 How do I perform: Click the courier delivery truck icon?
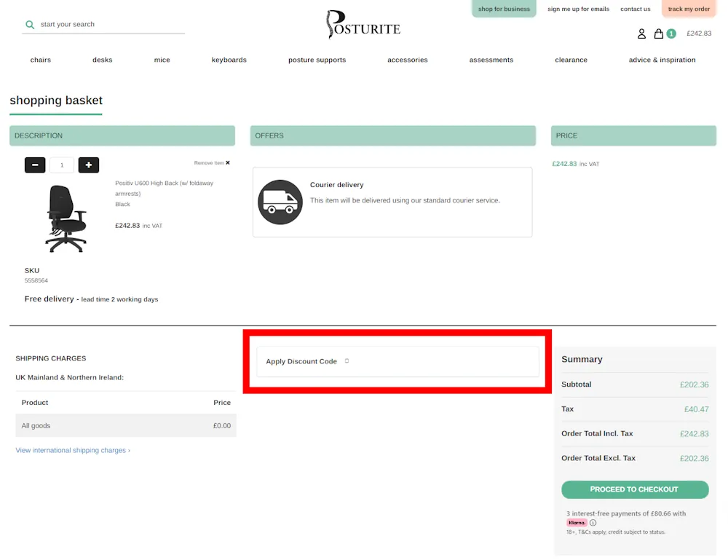point(280,202)
